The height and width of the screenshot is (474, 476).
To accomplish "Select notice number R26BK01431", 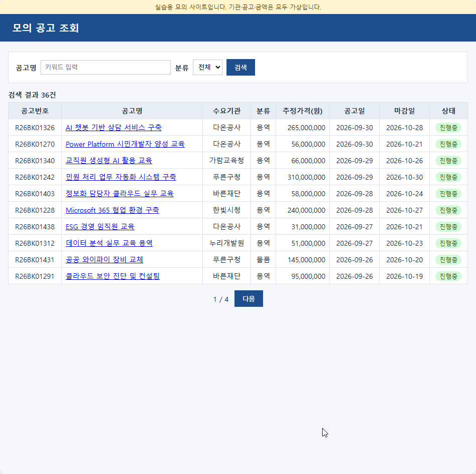I will [x=35, y=260].
